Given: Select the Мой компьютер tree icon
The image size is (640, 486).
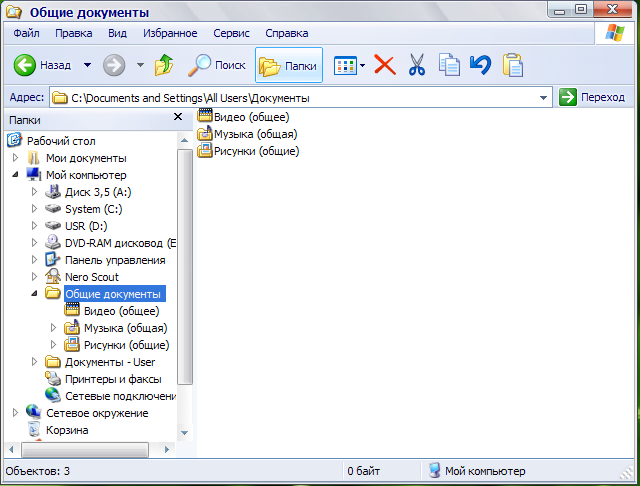Looking at the screenshot, I should [x=34, y=174].
